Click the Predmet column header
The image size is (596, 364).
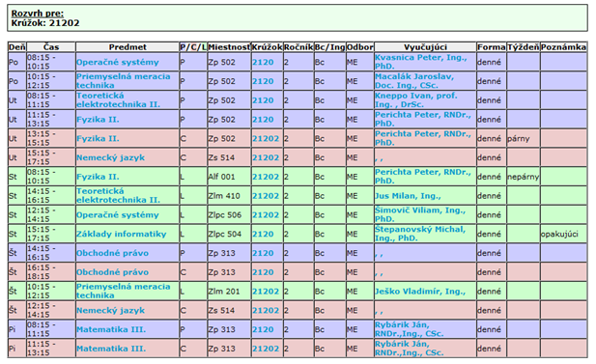128,47
